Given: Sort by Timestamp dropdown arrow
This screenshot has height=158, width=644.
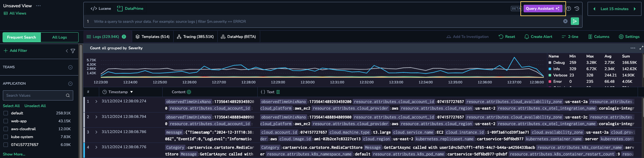Looking at the screenshot, I should pos(132,92).
